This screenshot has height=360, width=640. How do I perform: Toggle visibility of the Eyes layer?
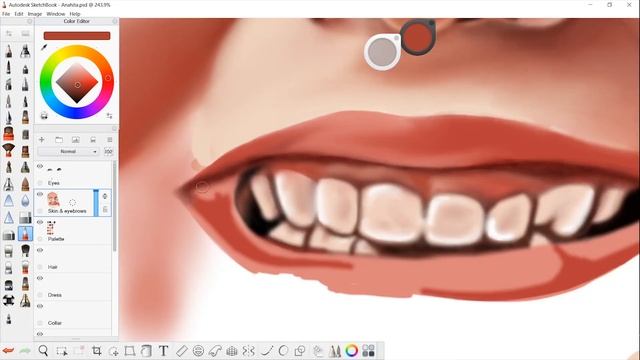pyautogui.click(x=40, y=167)
